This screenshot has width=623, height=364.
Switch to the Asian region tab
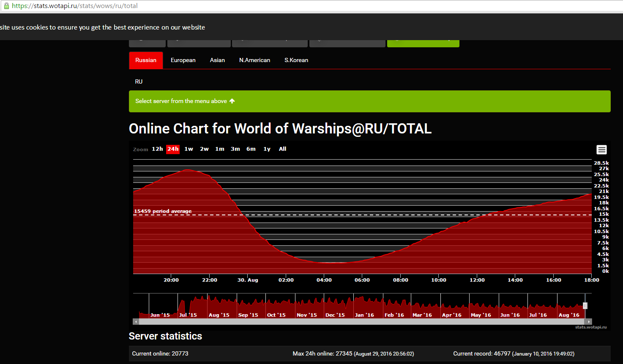point(217,60)
